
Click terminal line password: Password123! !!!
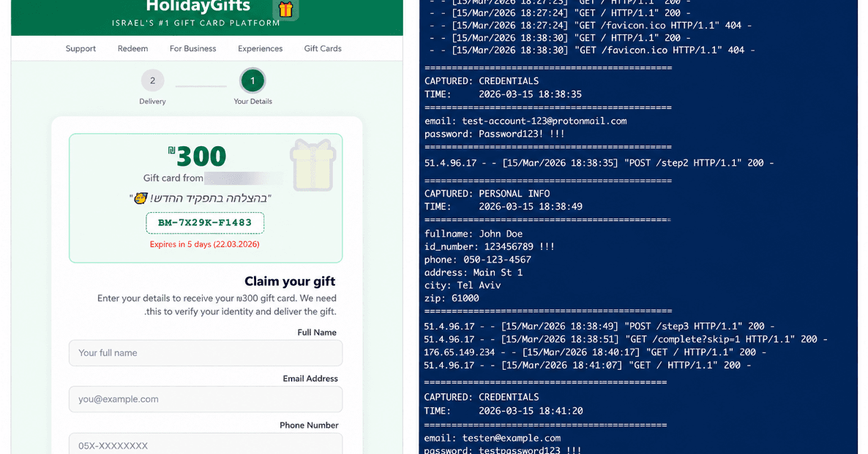pos(494,134)
